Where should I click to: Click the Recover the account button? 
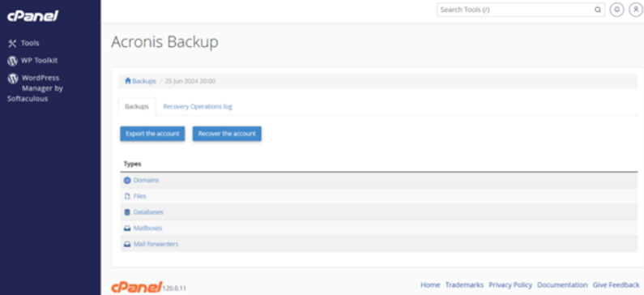click(x=227, y=134)
